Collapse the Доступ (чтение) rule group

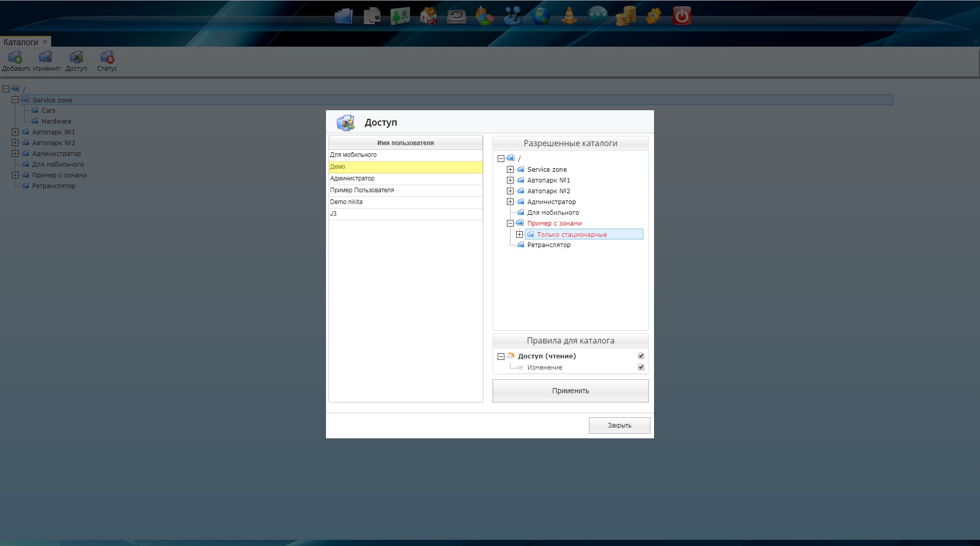[501, 356]
